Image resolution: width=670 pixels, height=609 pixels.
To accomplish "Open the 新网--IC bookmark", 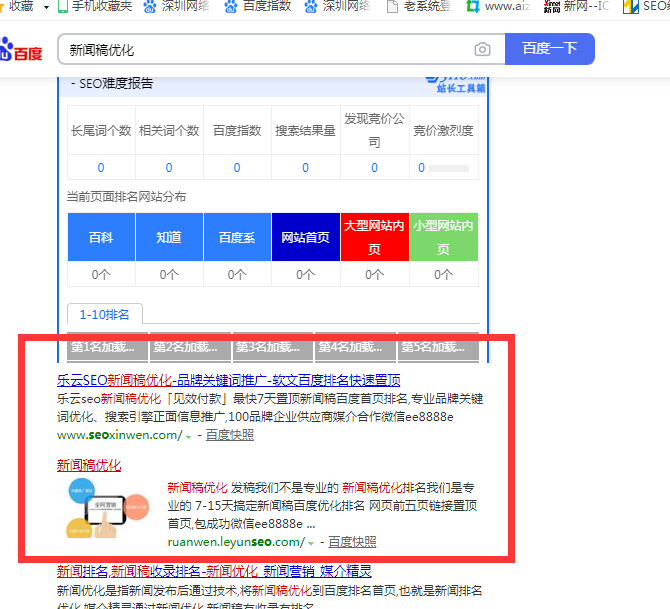I will [576, 6].
